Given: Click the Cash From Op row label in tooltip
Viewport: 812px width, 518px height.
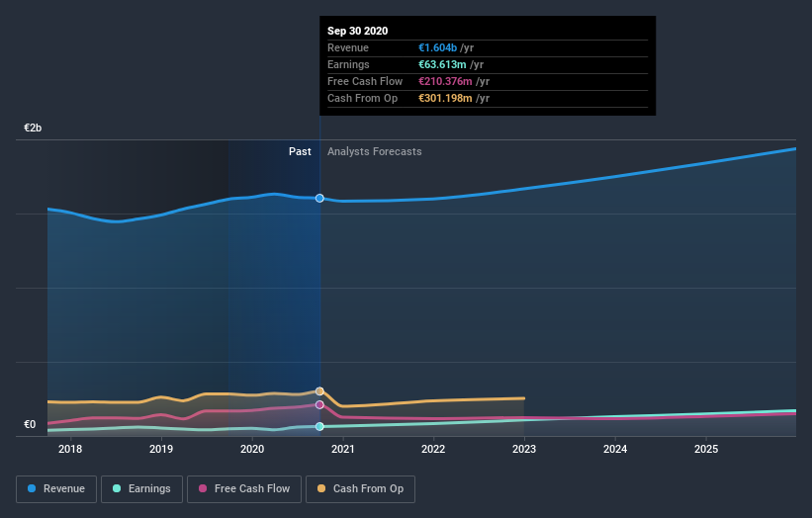Looking at the screenshot, I should (363, 98).
